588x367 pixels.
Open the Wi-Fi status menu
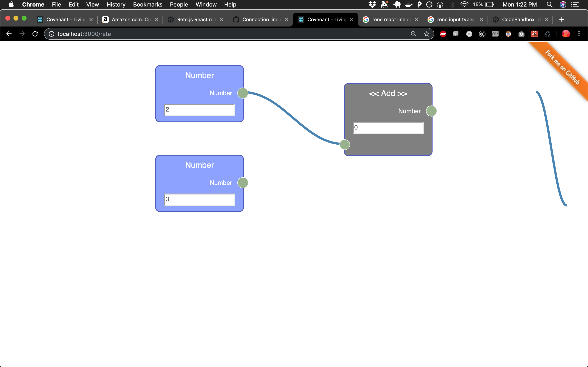tap(464, 5)
